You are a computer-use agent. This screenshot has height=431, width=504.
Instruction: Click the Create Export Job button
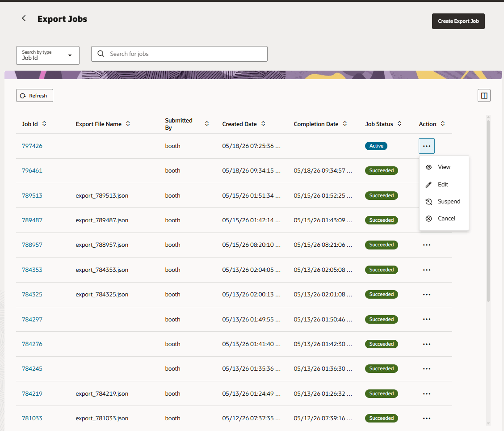(x=458, y=21)
